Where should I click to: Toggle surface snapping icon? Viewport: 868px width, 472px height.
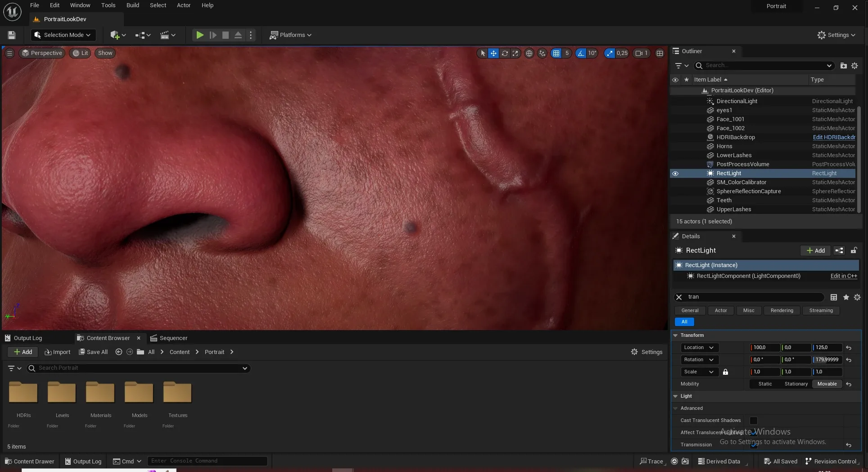click(542, 53)
